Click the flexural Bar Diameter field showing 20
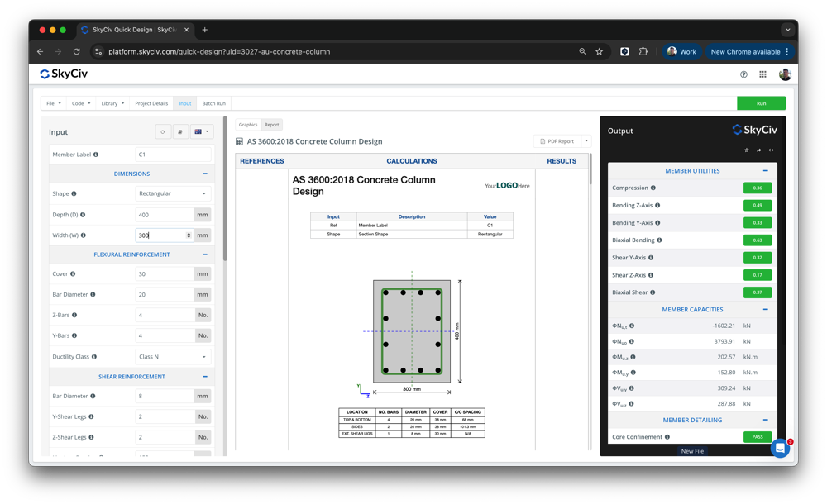 point(165,295)
